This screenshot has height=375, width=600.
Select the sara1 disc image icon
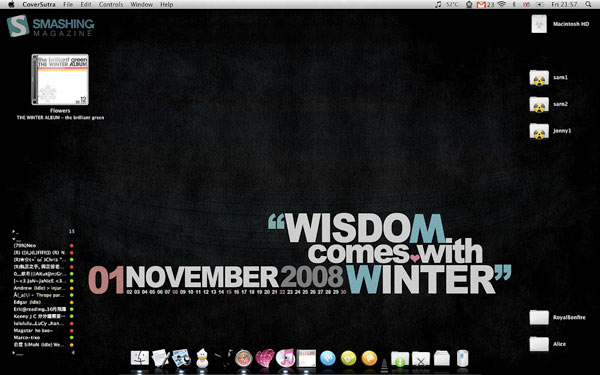539,78
